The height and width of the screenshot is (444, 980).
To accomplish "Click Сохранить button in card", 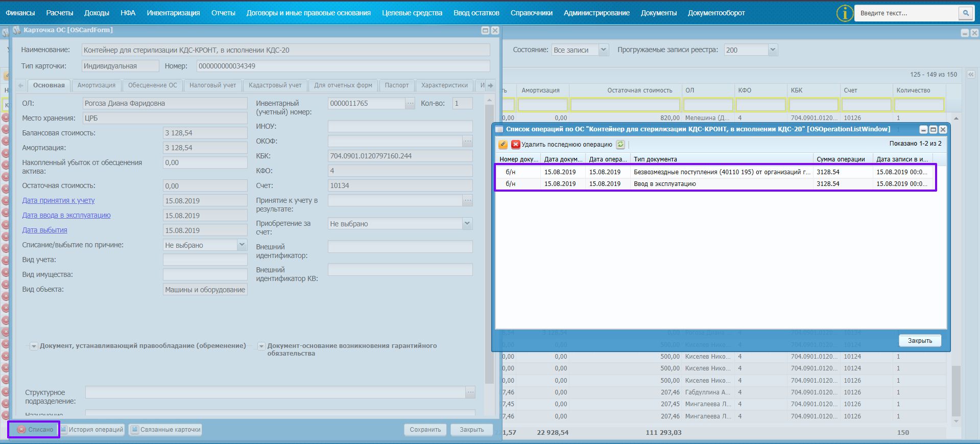I will pyautogui.click(x=425, y=430).
